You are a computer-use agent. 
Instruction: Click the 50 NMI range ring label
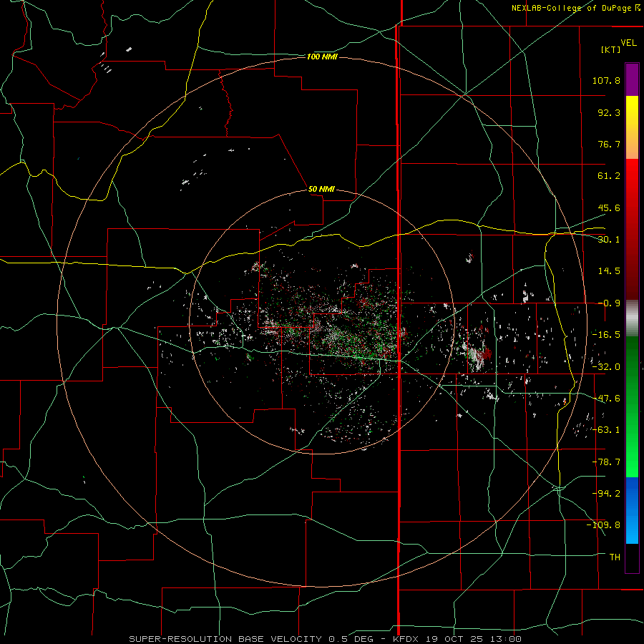(x=321, y=189)
